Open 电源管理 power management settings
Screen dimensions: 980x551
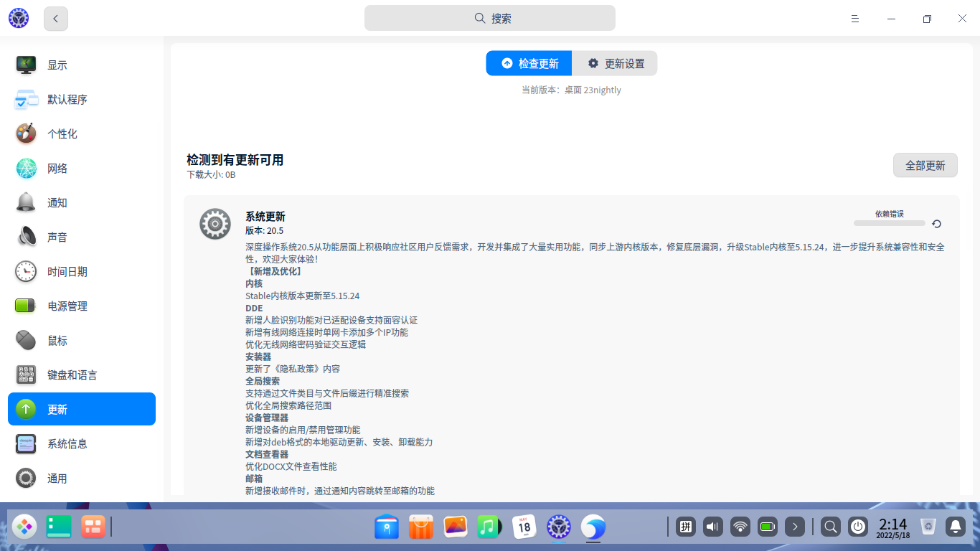tap(82, 306)
